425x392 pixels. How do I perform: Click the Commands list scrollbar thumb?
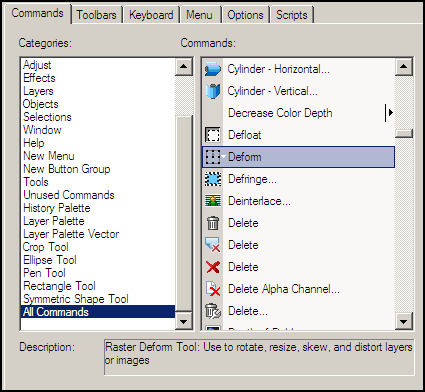coord(404,134)
